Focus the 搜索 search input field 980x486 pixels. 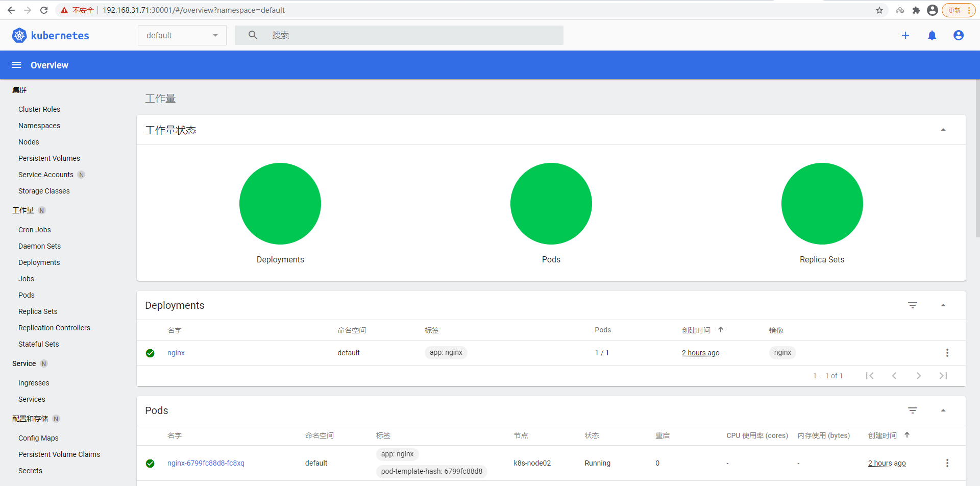399,35
